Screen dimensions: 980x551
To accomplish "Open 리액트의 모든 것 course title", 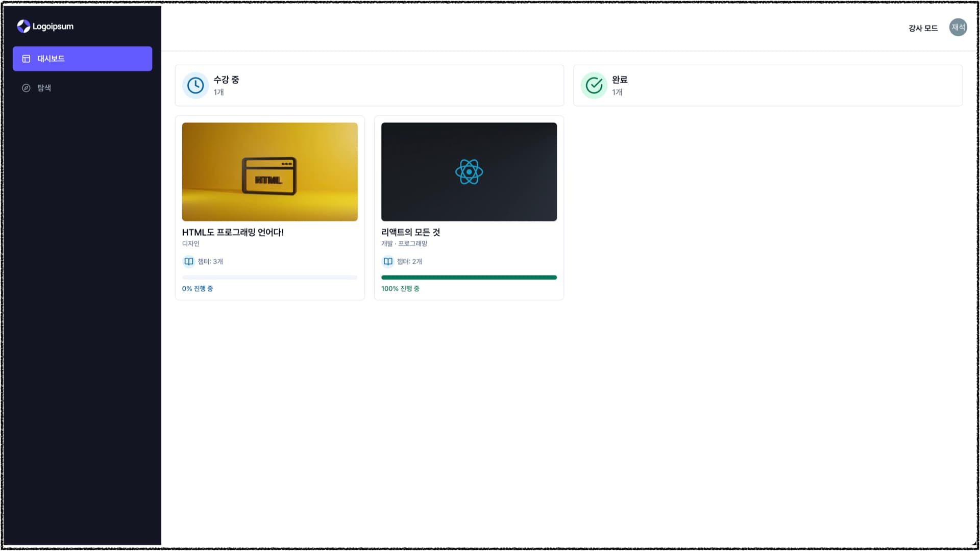I will coord(410,232).
